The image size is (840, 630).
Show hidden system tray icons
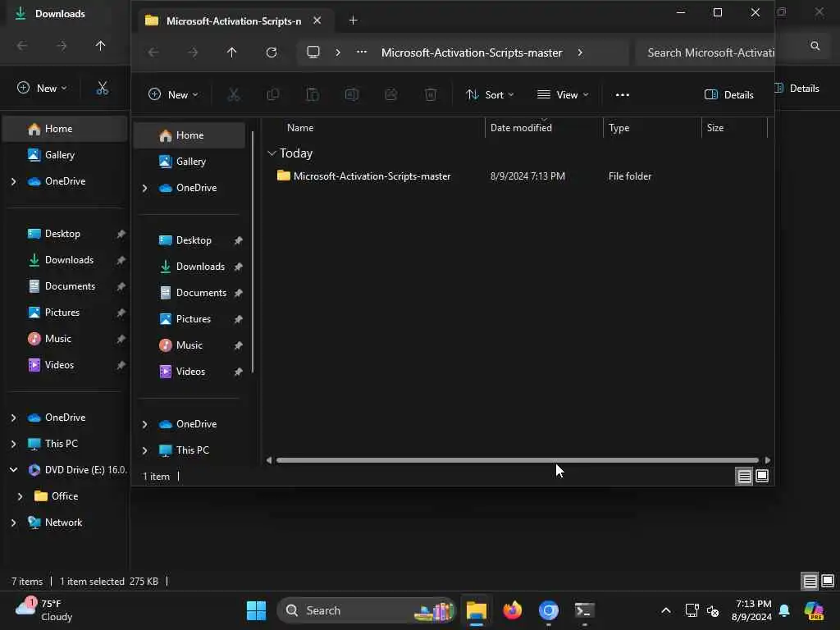click(665, 610)
